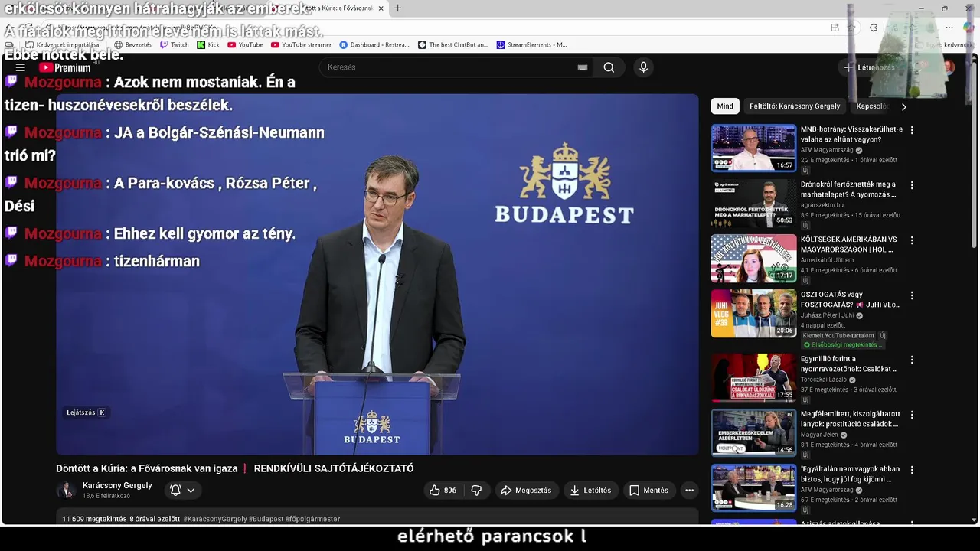Open the YouTube streamer bookmark
This screenshot has height=551, width=980.
click(x=301, y=44)
